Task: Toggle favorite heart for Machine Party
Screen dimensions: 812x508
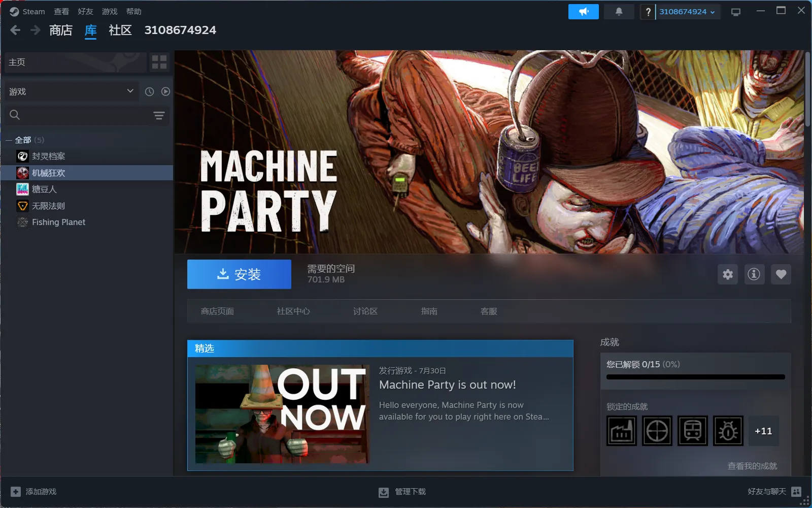Action: click(x=781, y=274)
